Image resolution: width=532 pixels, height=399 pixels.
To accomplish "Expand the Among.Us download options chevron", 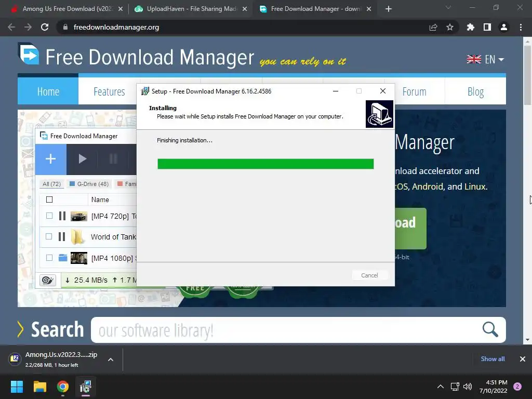I will pyautogui.click(x=111, y=360).
